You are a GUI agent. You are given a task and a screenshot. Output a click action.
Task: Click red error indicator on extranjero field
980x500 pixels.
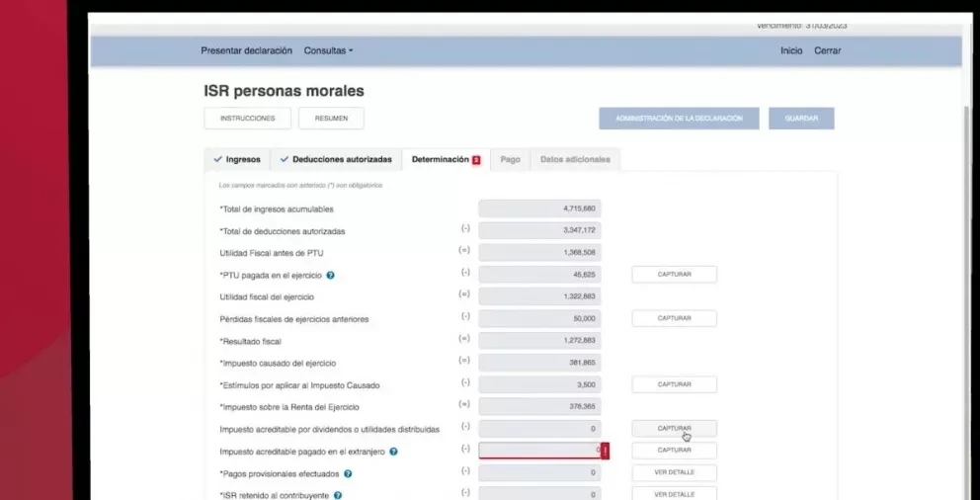(605, 451)
